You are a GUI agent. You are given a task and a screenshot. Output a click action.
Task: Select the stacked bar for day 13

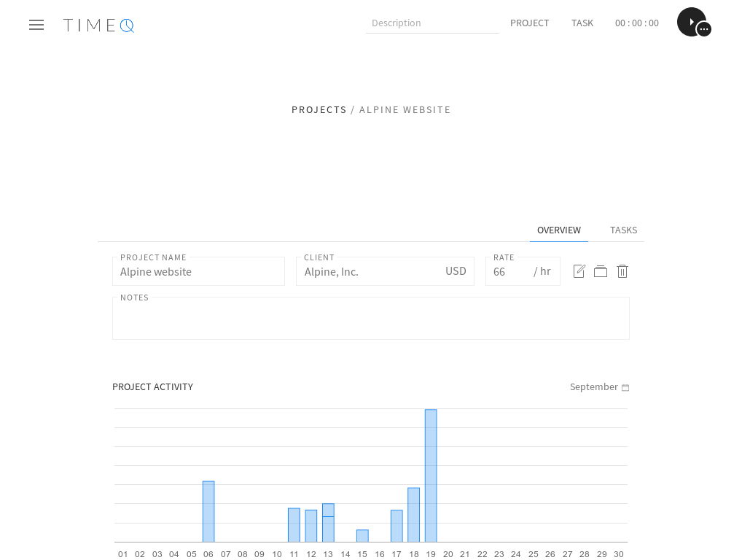(329, 523)
